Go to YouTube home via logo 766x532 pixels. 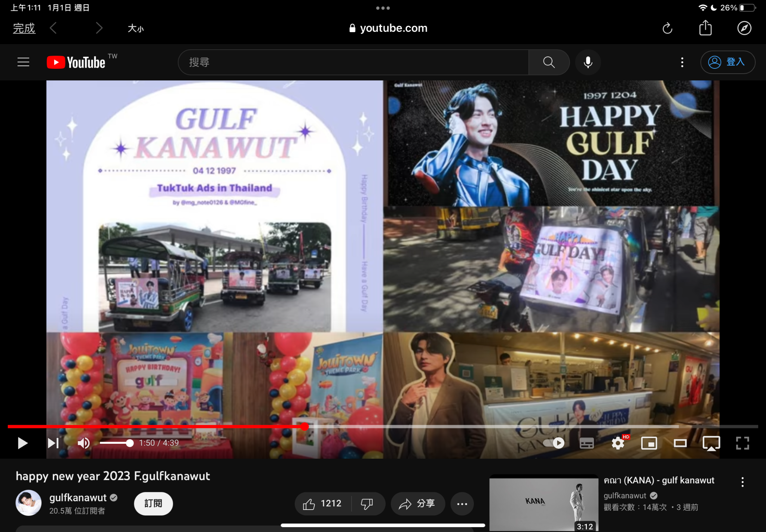click(77, 62)
